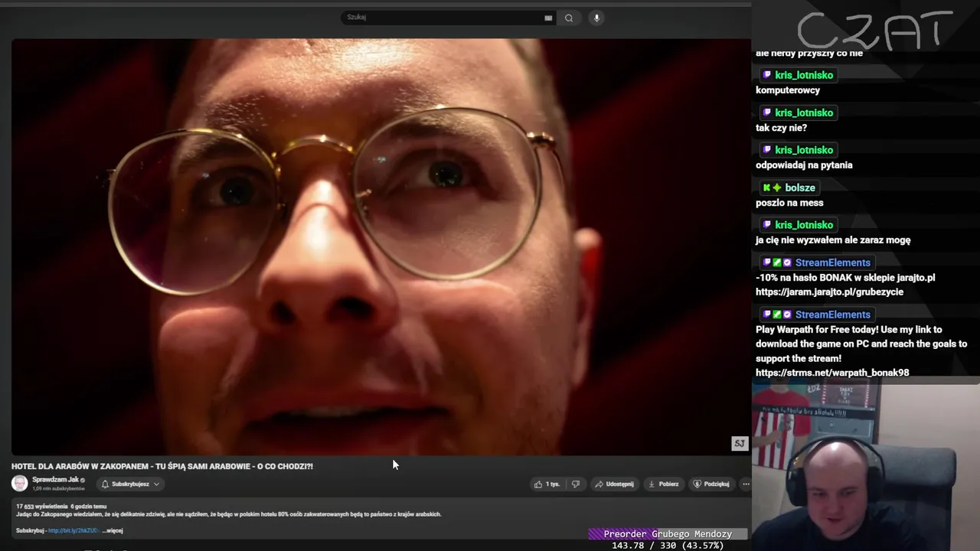Click StreamElements username above Warpath message
This screenshot has height=551, width=980.
[x=833, y=315]
